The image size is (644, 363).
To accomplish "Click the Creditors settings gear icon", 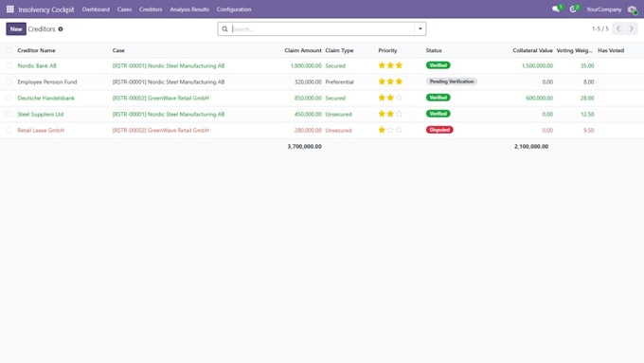I will pyautogui.click(x=61, y=29).
